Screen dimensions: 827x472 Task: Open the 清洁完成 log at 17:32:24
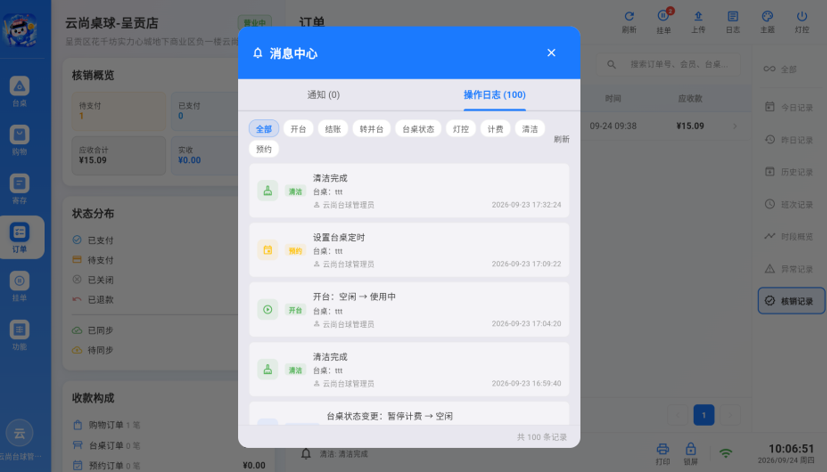tap(409, 190)
